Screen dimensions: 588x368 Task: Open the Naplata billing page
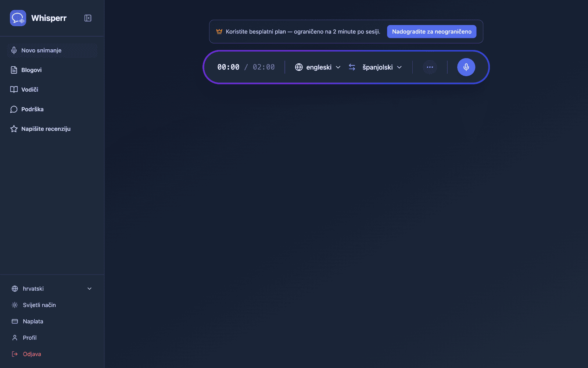52,321
